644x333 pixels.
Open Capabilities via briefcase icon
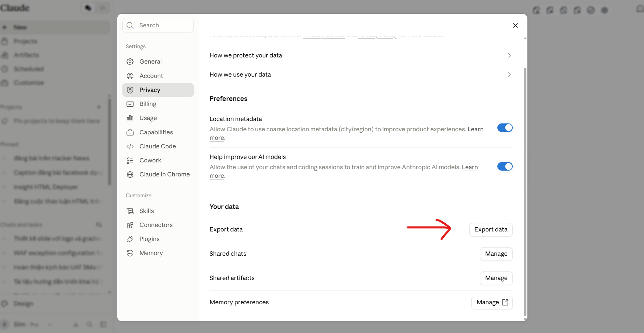[x=130, y=132]
